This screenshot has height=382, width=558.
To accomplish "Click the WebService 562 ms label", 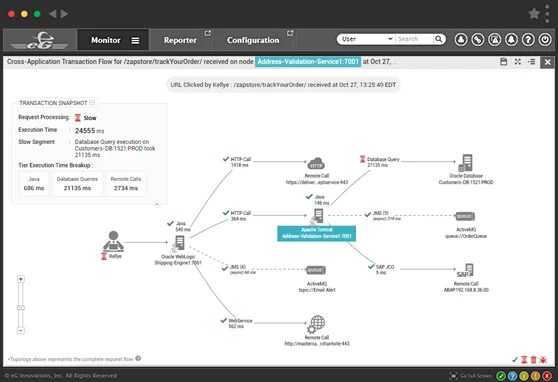I will point(240,323).
